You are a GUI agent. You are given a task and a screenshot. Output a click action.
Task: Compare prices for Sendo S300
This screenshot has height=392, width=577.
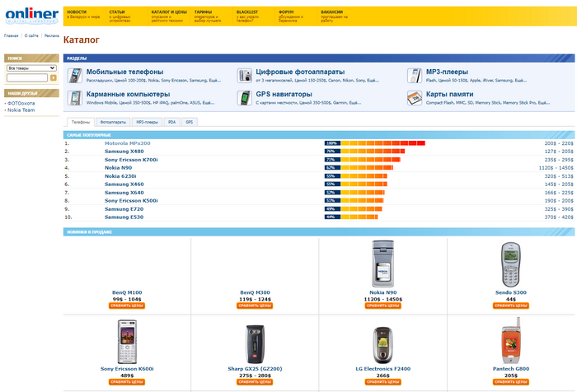pyautogui.click(x=511, y=306)
